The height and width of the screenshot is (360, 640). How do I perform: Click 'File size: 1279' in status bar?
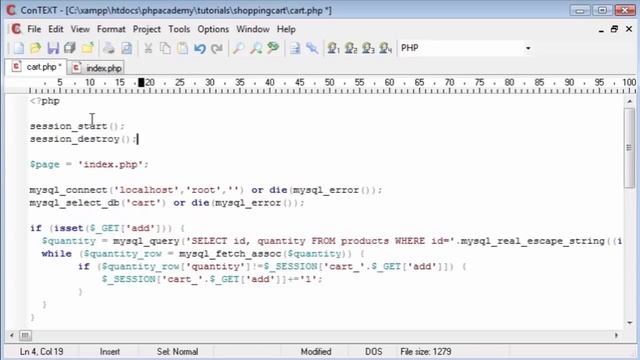tap(426, 351)
